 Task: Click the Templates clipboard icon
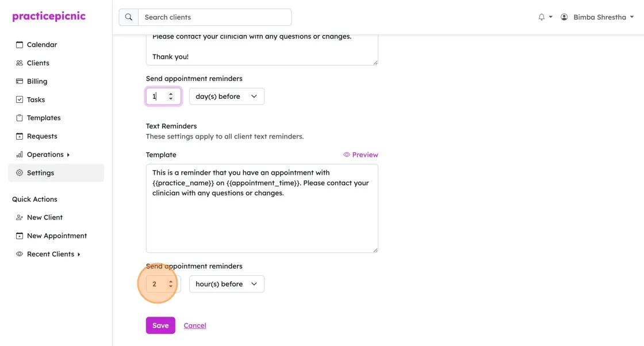pyautogui.click(x=20, y=118)
